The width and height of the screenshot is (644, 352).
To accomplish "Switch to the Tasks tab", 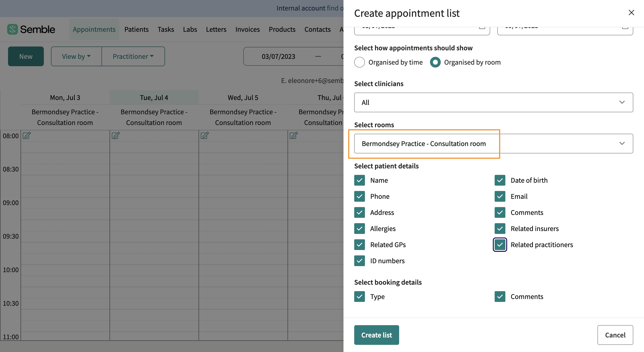I will (166, 29).
